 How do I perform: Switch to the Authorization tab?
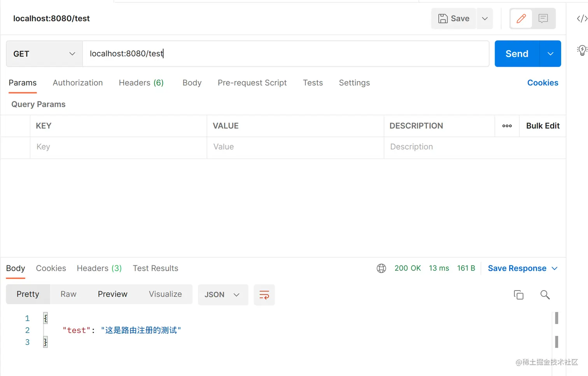pyautogui.click(x=78, y=83)
